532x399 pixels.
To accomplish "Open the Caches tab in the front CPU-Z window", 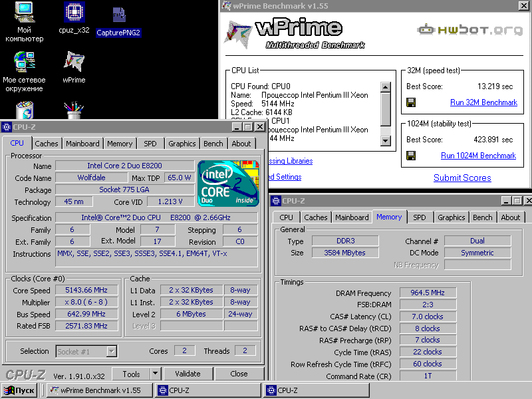I will [x=47, y=144].
